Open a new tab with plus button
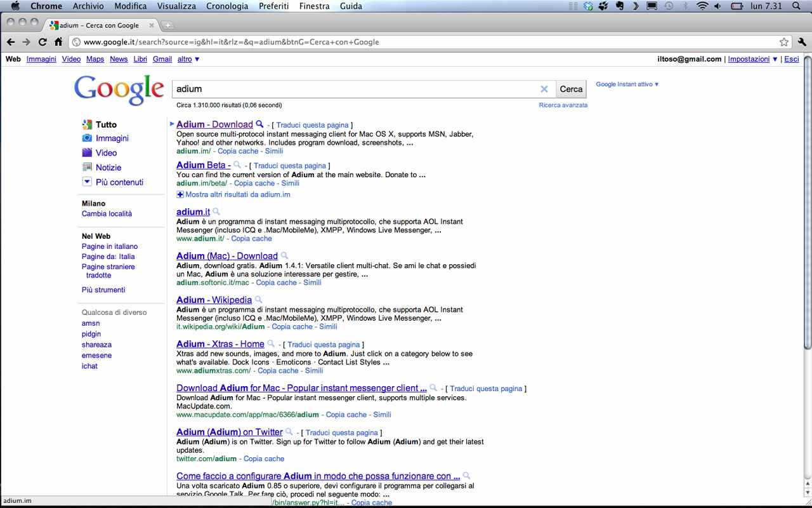This screenshot has width=812, height=508. tap(167, 25)
